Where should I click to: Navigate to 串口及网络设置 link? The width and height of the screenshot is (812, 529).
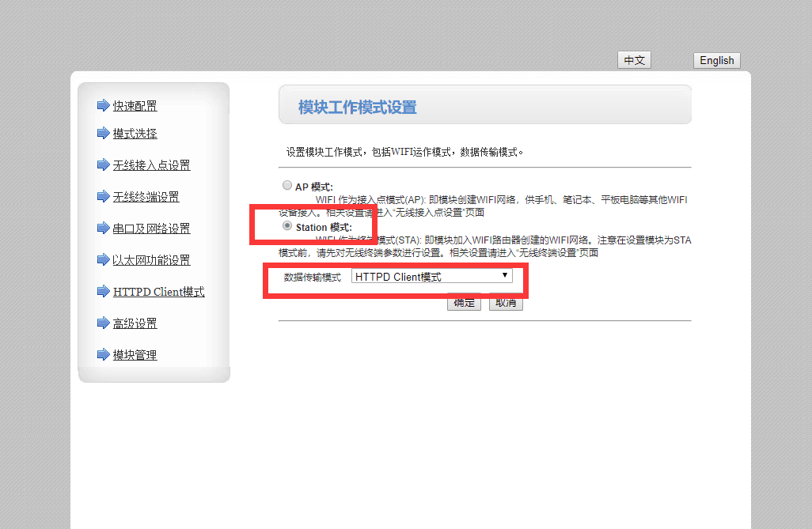[x=151, y=229]
